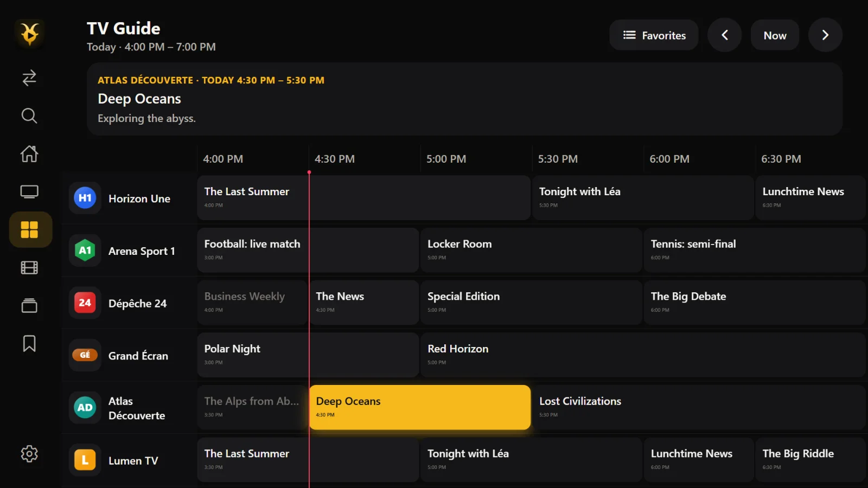868x488 pixels.
Task: Select The News on Dépêche 24
Action: pos(364,303)
